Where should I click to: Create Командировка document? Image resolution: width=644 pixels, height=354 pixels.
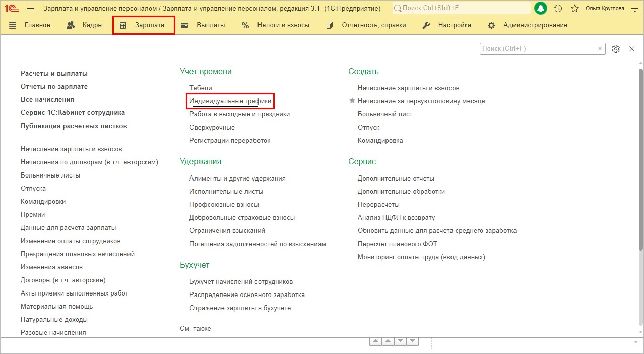click(380, 140)
